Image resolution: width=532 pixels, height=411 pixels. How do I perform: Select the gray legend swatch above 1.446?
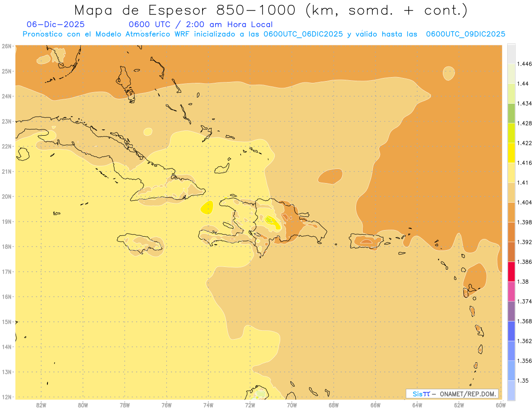[x=511, y=54]
